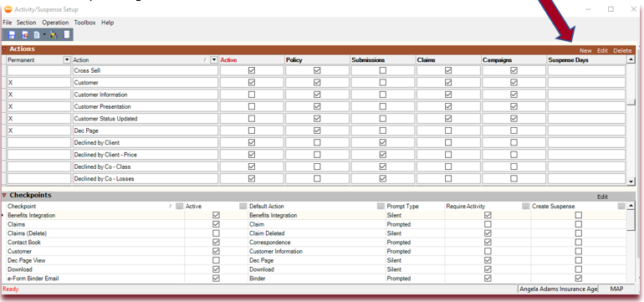This screenshot has height=302, width=644.
Task: Click Actions grid scrollbar up arrow
Action: click(631, 60)
